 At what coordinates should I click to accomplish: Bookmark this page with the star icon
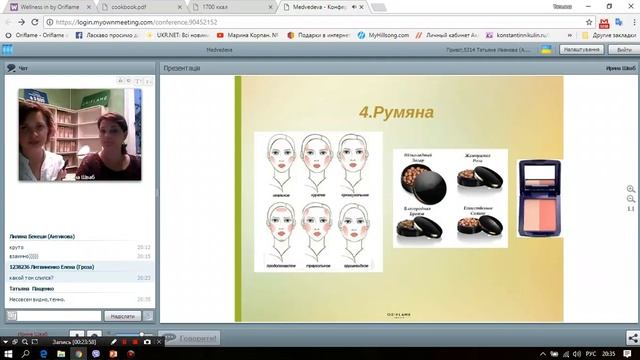[589, 22]
